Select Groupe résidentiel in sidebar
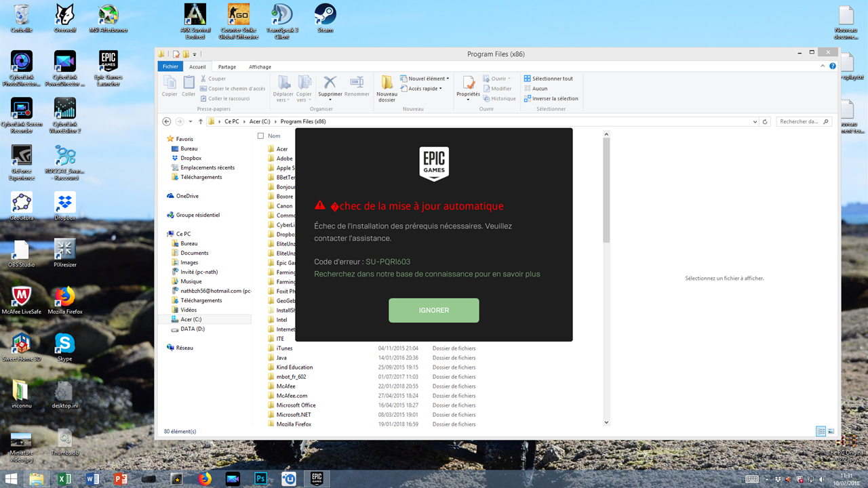 coord(198,215)
